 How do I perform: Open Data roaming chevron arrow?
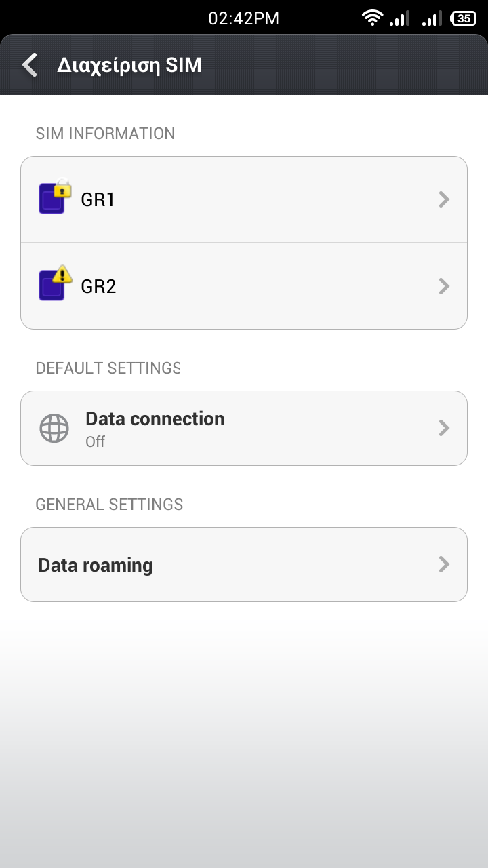444,564
